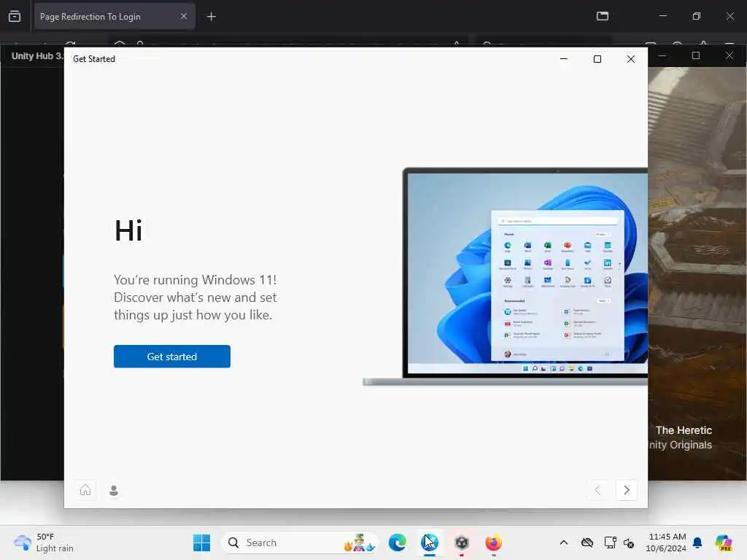Select the Page Redirection To Login tab

tap(115, 16)
